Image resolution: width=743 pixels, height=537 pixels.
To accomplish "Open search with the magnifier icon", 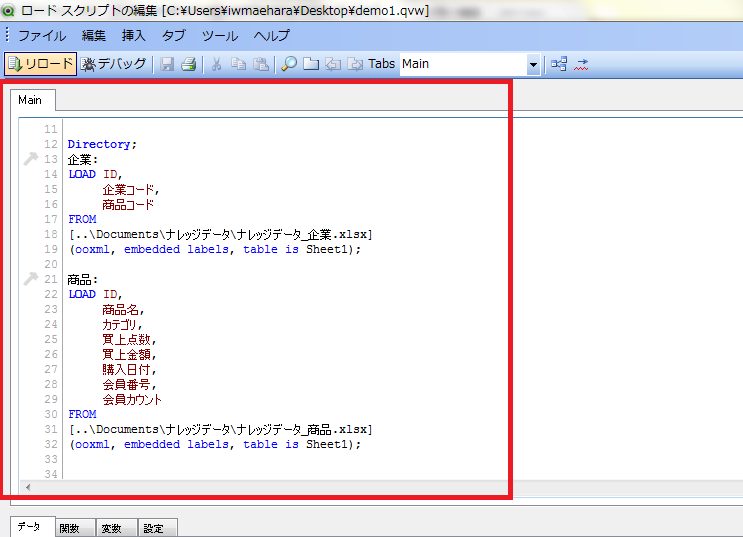I will tap(289, 64).
